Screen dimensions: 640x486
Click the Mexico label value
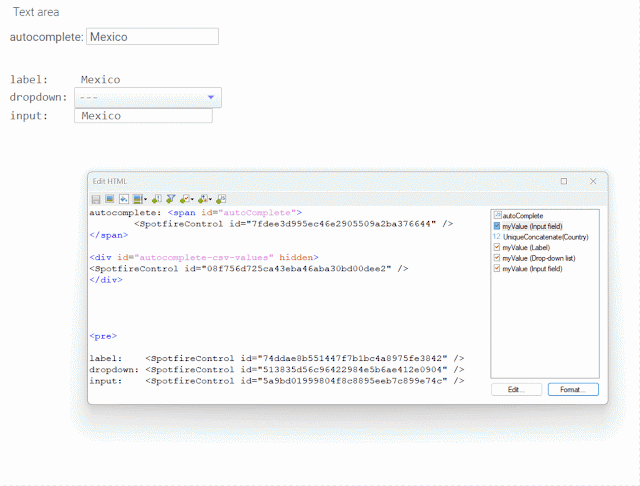tap(100, 79)
